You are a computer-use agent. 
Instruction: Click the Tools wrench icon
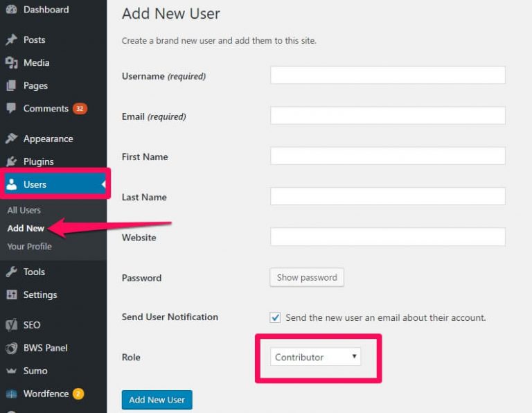11,272
